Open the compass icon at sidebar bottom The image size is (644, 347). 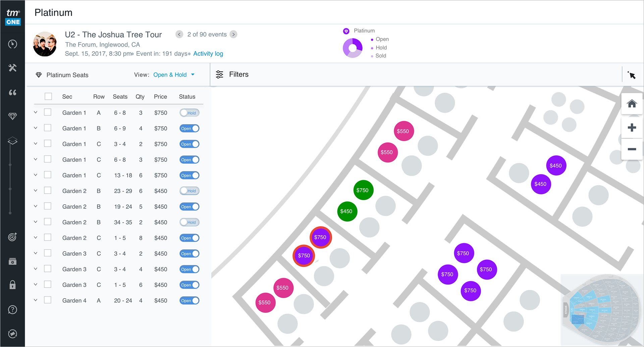[12, 334]
